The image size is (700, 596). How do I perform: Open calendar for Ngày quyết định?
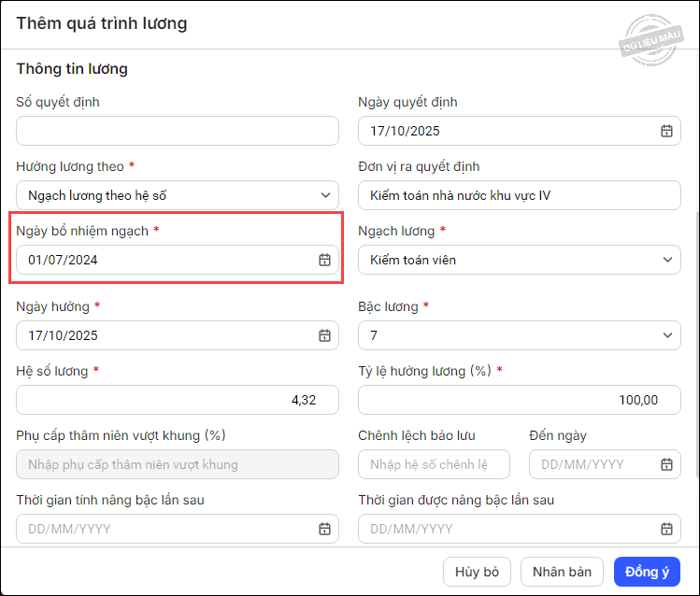[x=666, y=131]
